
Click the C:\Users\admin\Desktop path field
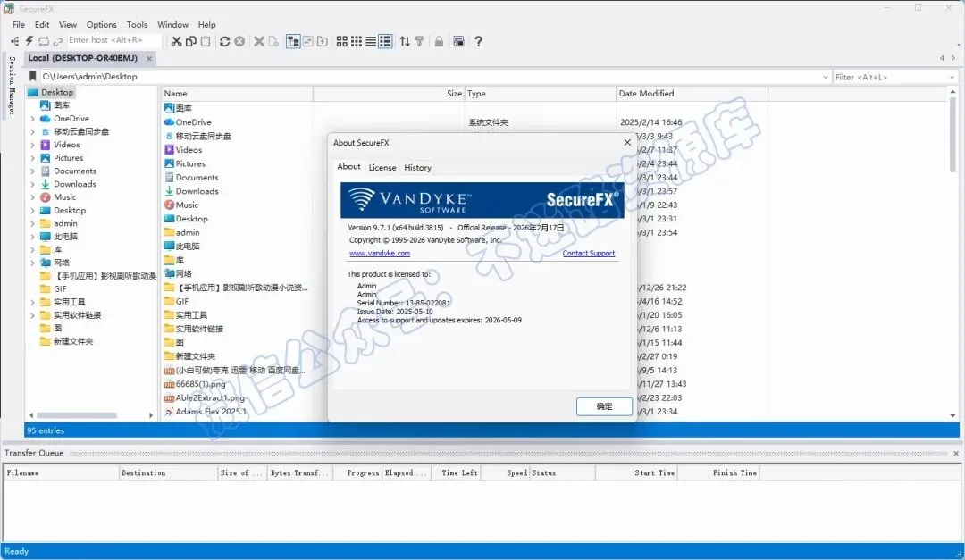click(430, 76)
